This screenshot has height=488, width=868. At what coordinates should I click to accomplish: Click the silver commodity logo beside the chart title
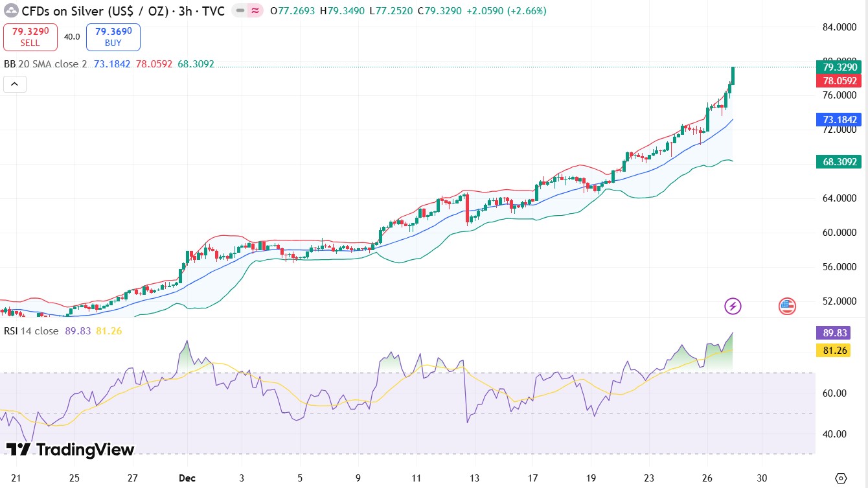[x=9, y=11]
